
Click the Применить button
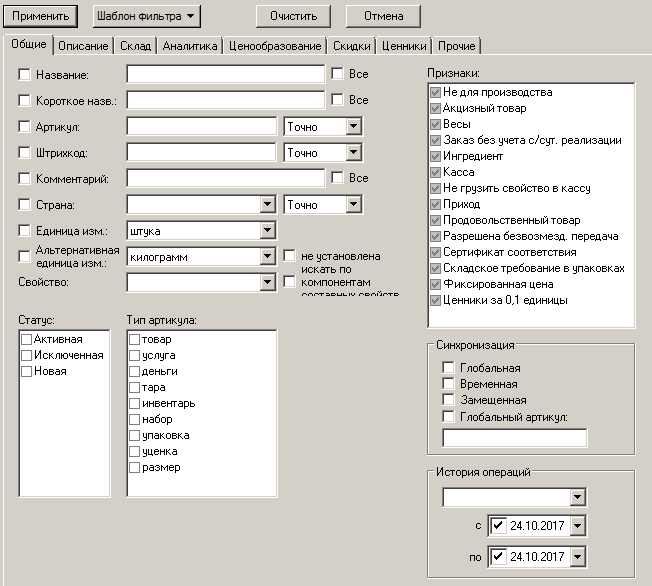click(40, 16)
